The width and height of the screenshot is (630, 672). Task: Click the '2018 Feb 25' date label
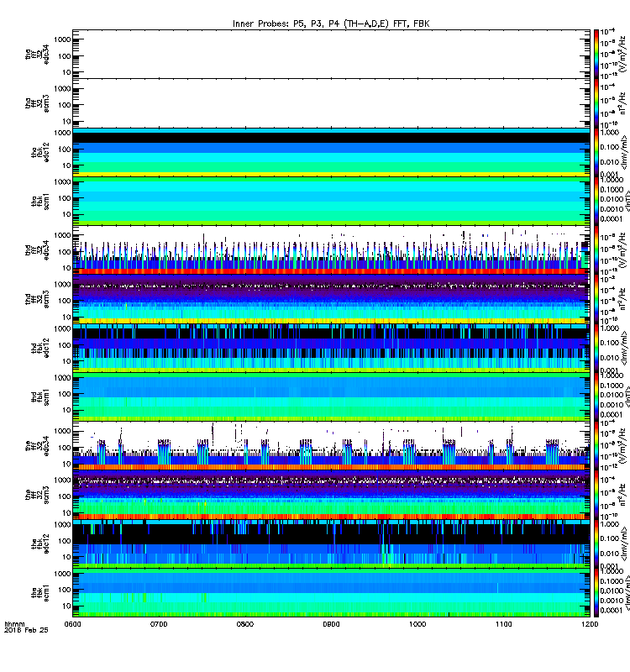26,630
